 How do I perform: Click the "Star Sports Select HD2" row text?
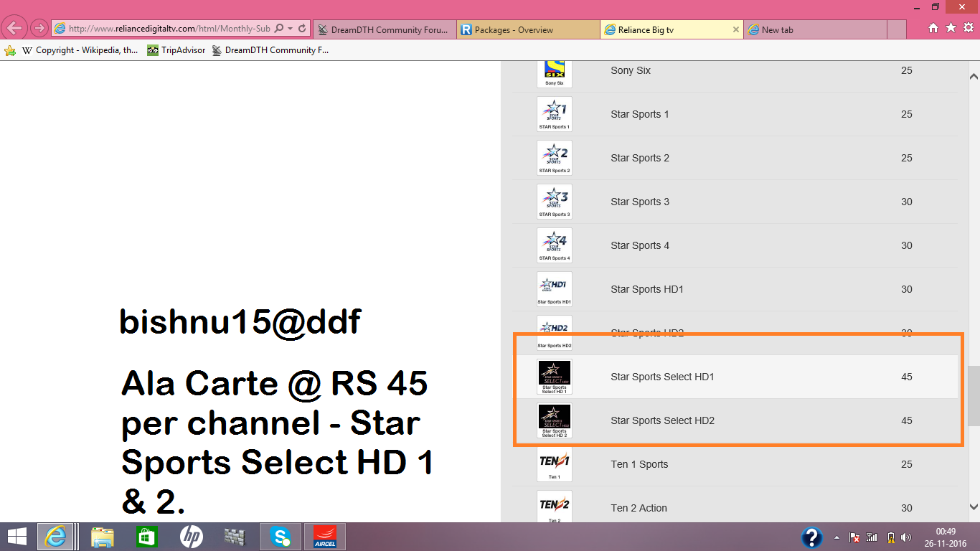click(663, 420)
